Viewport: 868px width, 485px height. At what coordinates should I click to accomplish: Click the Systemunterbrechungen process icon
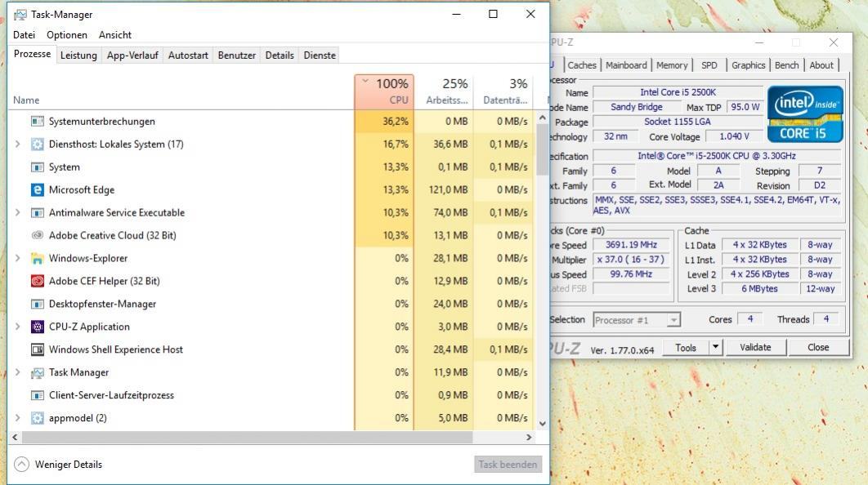point(37,121)
